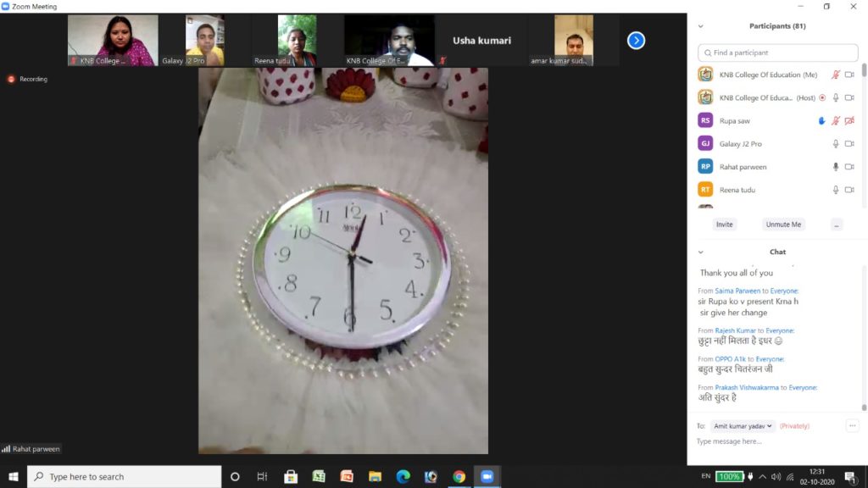
Task: Click the search magnifier in Find a participant
Action: tap(708, 53)
